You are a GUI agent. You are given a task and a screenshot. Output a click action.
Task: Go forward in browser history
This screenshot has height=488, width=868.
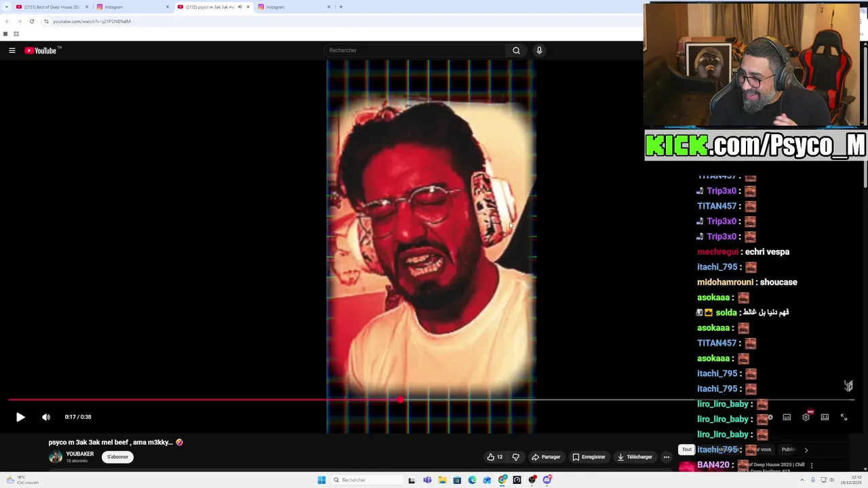19,21
